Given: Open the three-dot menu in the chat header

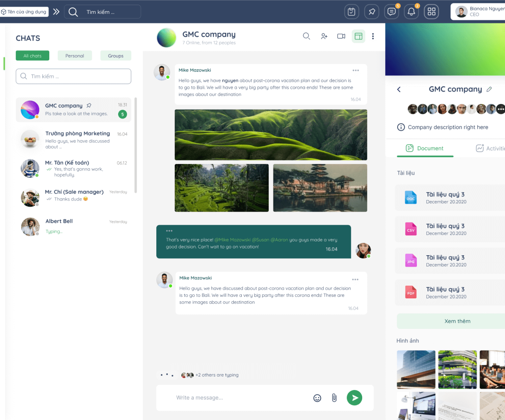Looking at the screenshot, I should coord(373,36).
